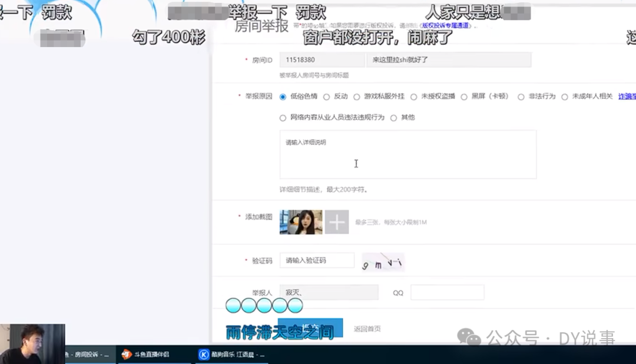
Task: Choose 反动 as the report reason
Action: coord(326,97)
